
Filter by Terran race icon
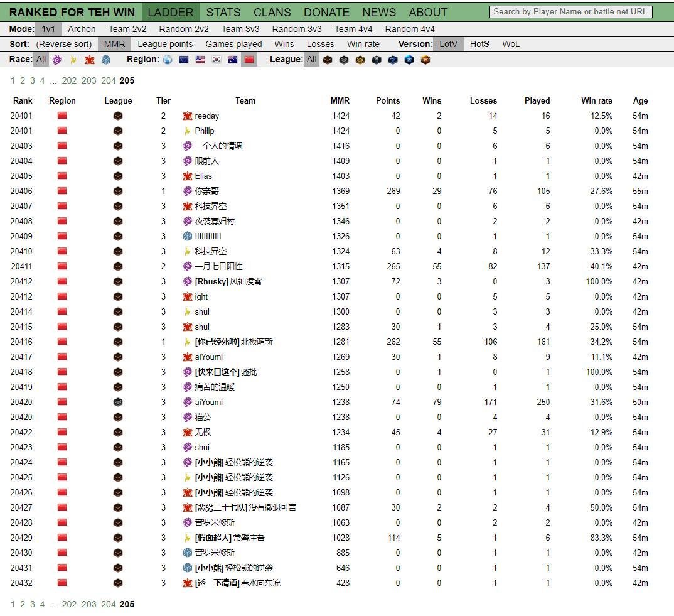[90, 60]
